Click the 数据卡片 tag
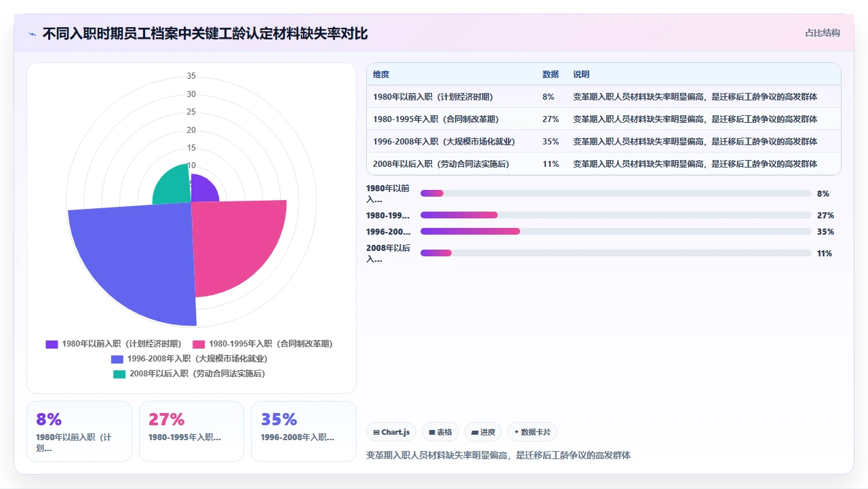 pyautogui.click(x=532, y=432)
